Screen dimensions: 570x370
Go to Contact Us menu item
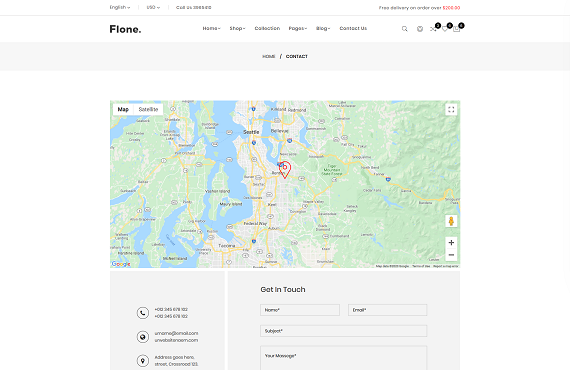tap(353, 28)
